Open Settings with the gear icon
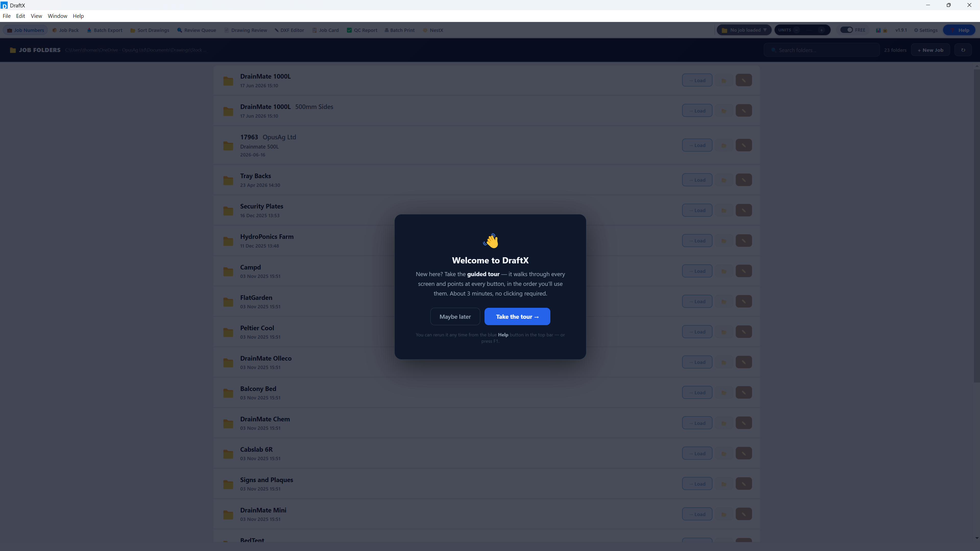 tap(926, 30)
